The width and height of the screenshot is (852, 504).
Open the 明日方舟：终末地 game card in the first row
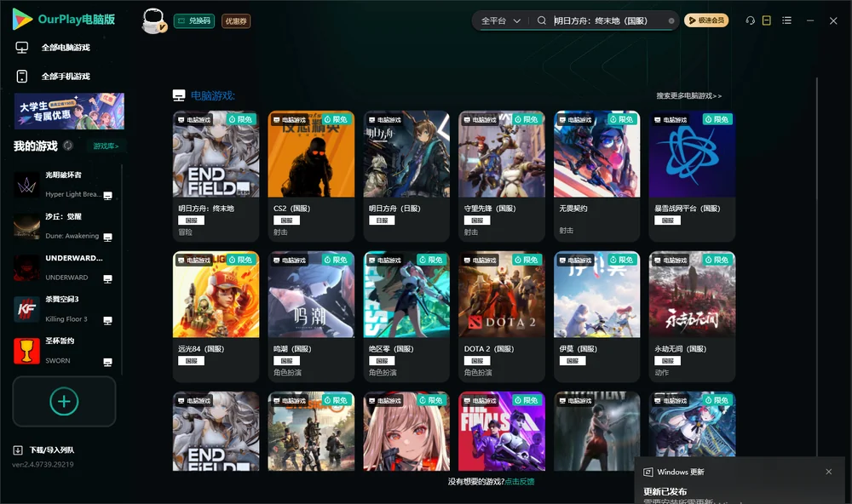pyautogui.click(x=216, y=176)
